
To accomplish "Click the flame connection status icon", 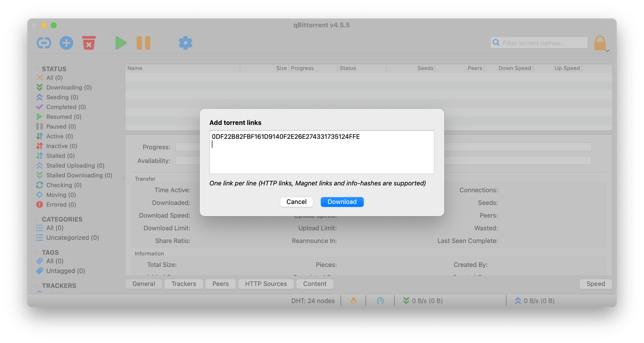I will [x=354, y=301].
